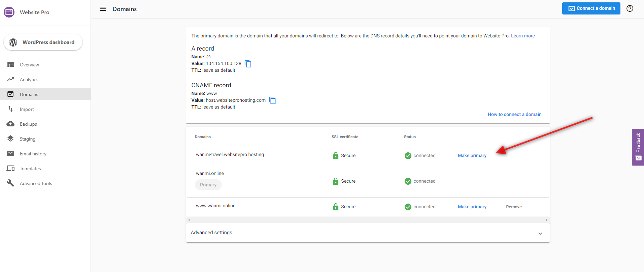Follow the Learn more link
644x272 pixels.
[x=523, y=36]
